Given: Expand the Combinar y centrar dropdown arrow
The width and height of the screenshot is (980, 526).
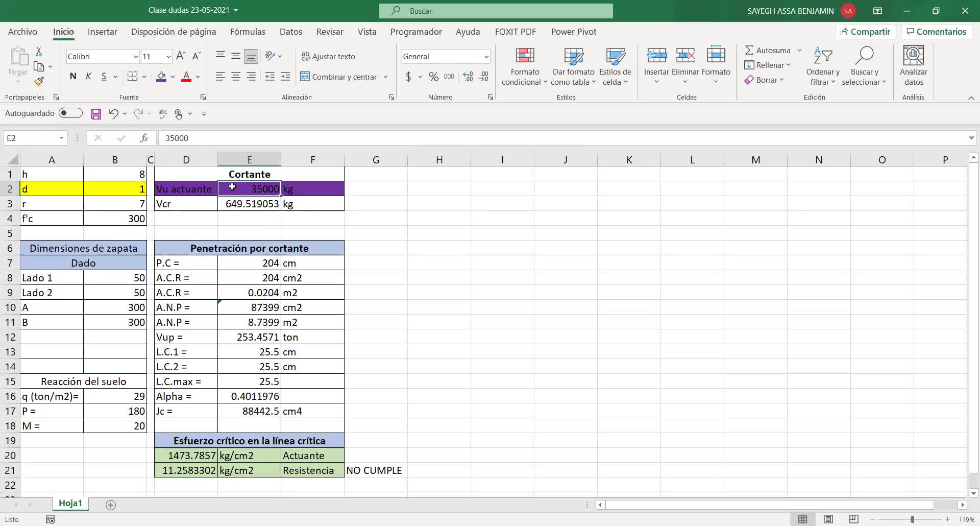Looking at the screenshot, I should click(x=385, y=77).
